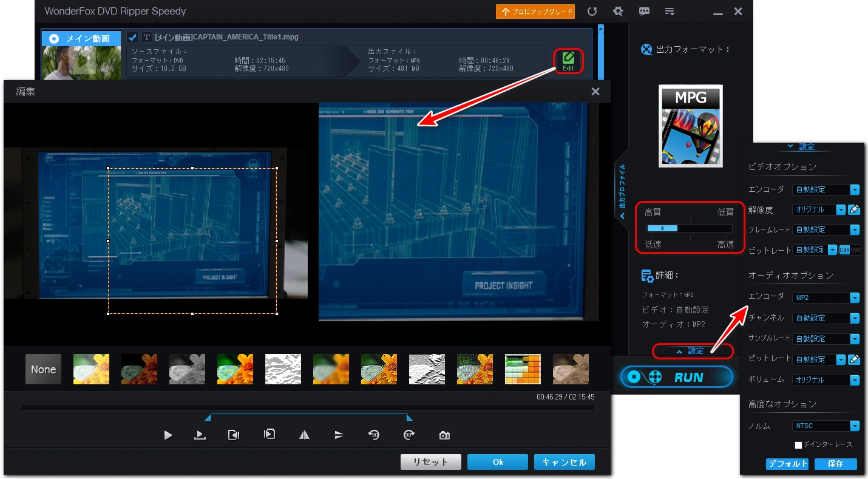Click the circular refresh icon in title bar

pos(592,12)
